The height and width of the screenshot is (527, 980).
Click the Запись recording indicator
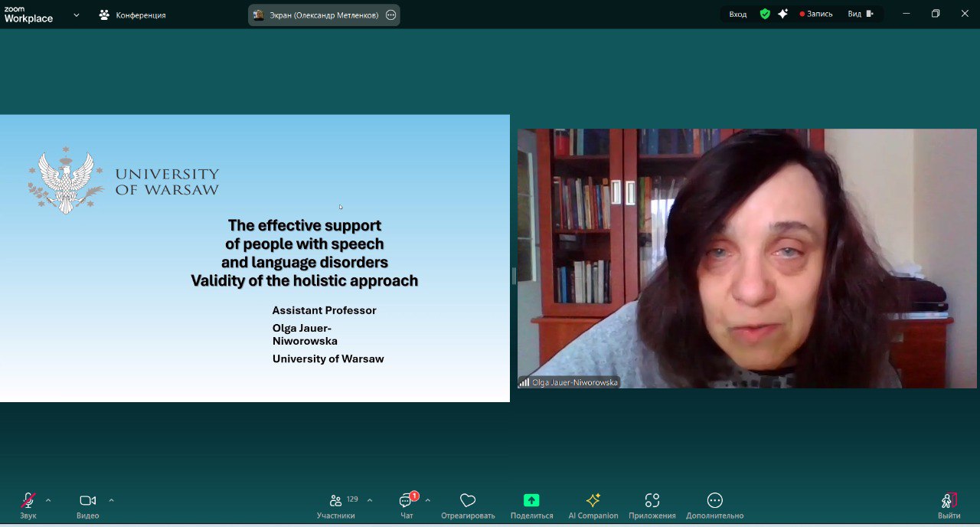click(x=816, y=14)
